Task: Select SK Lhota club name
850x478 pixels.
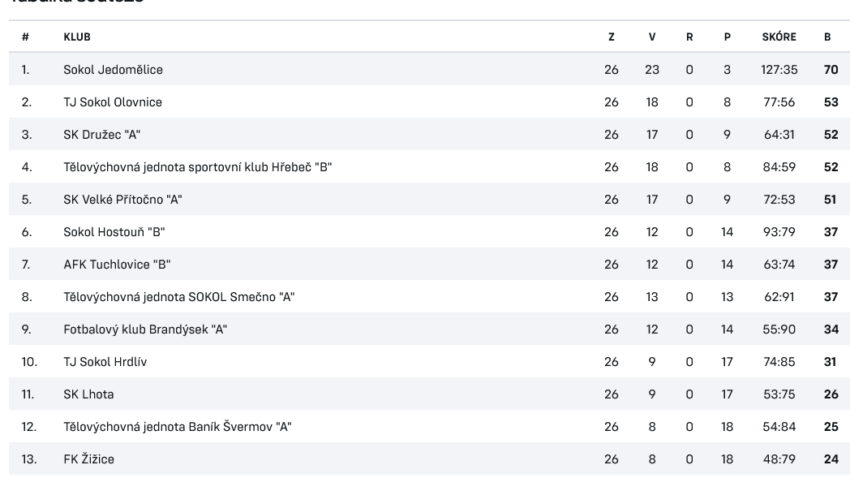Action: click(88, 395)
